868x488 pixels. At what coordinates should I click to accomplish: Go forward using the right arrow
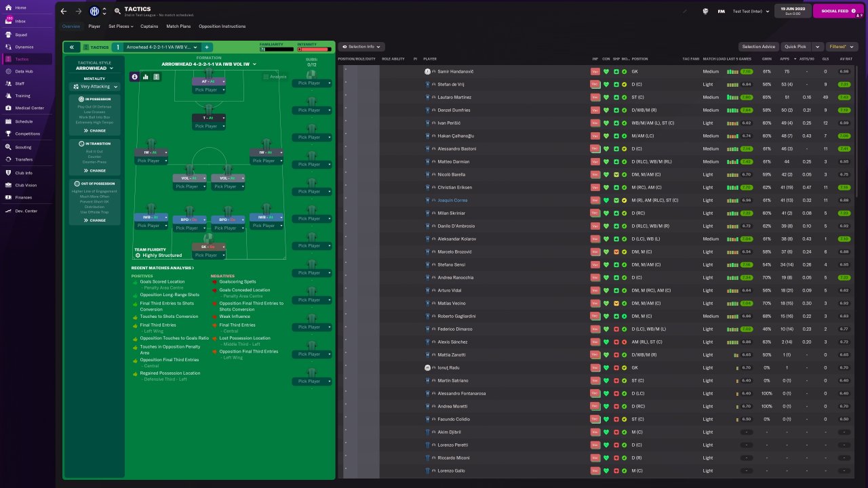79,11
